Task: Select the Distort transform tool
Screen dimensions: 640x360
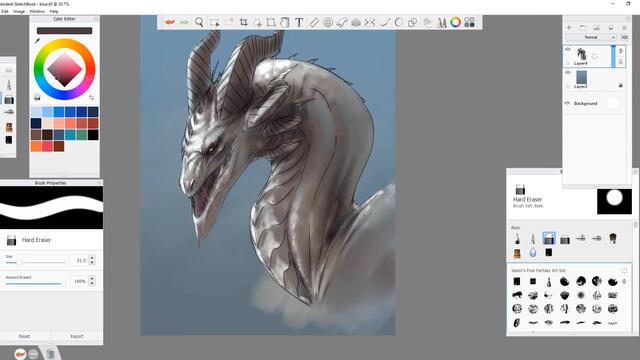Action: click(271, 22)
